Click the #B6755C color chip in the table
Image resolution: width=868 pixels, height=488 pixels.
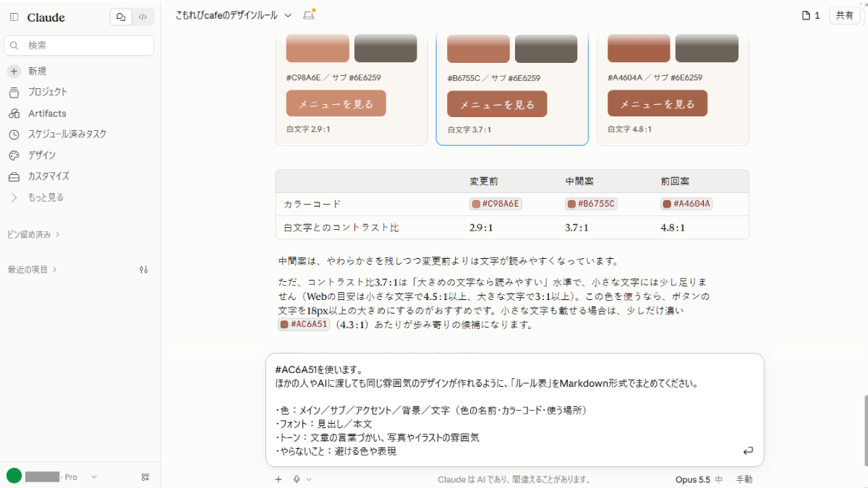(x=591, y=204)
